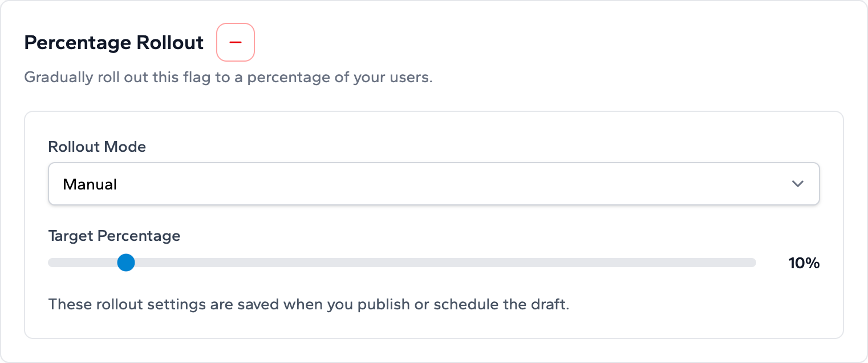Click the "Target Percentage" slider label

click(x=114, y=236)
